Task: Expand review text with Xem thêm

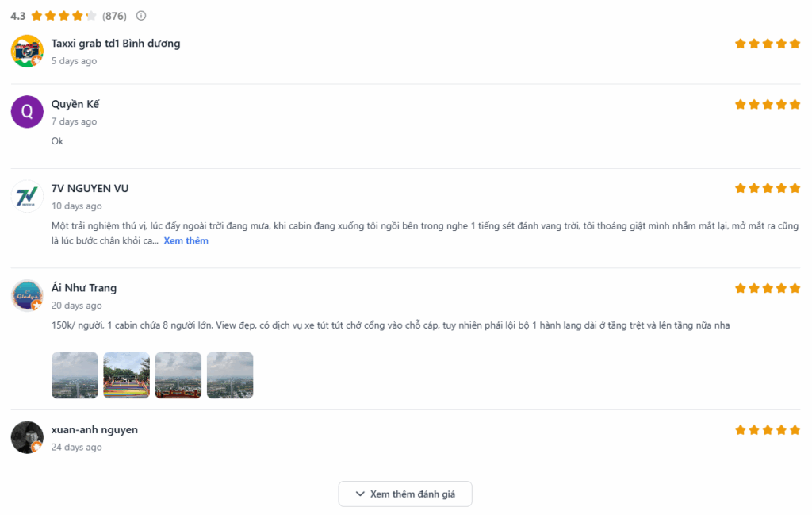Action: pos(186,240)
